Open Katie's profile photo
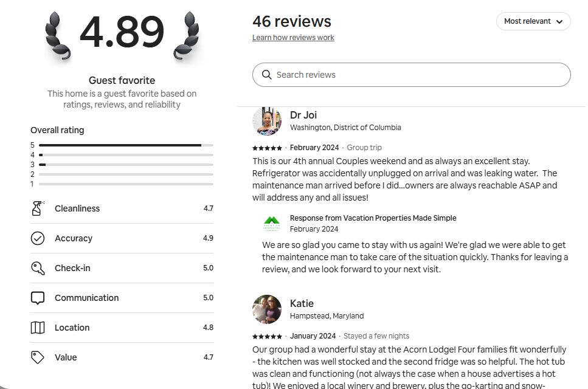 point(267,309)
